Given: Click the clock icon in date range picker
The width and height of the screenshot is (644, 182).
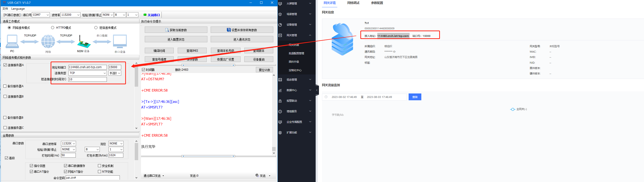Looking at the screenshot, I should tap(326, 97).
